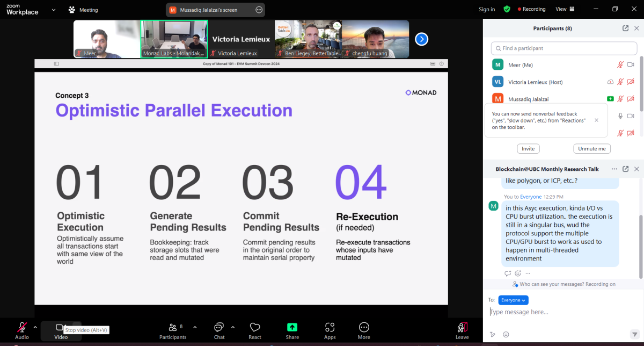
Task: Click the Invite button
Action: point(529,149)
